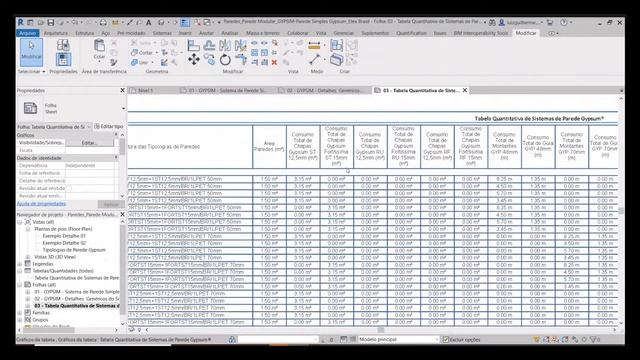
Task: Select '01 - GYPSIM - Sistema de Parede Simples' sheet
Action: (77, 292)
